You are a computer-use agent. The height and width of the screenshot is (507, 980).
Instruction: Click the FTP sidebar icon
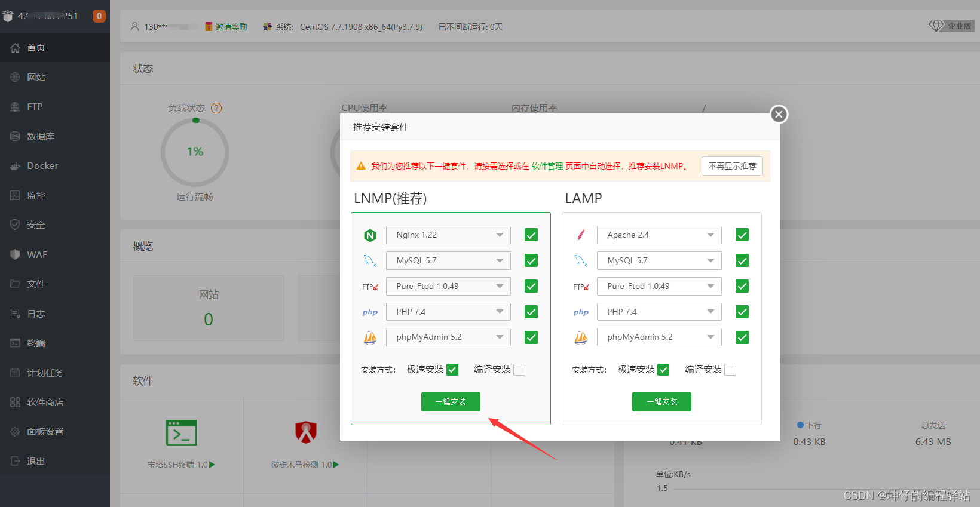tap(15, 107)
